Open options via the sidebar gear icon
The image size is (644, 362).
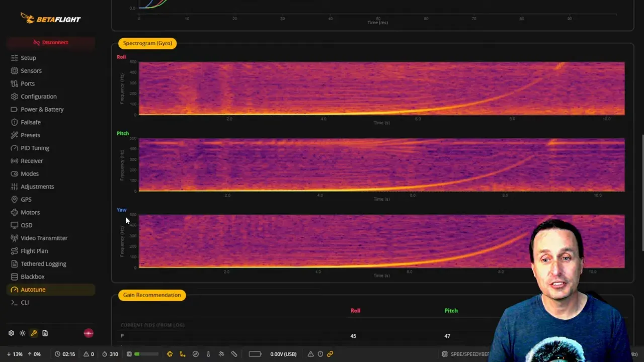(11, 333)
